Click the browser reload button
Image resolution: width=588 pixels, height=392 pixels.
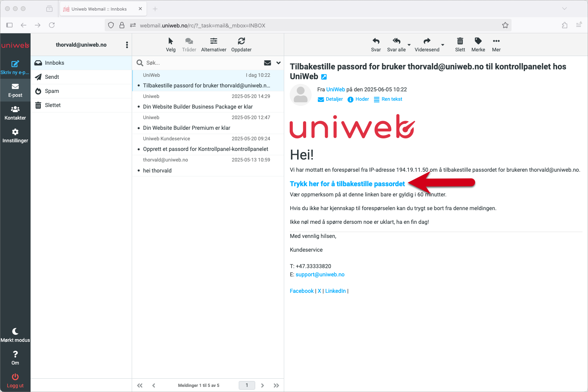coord(52,25)
